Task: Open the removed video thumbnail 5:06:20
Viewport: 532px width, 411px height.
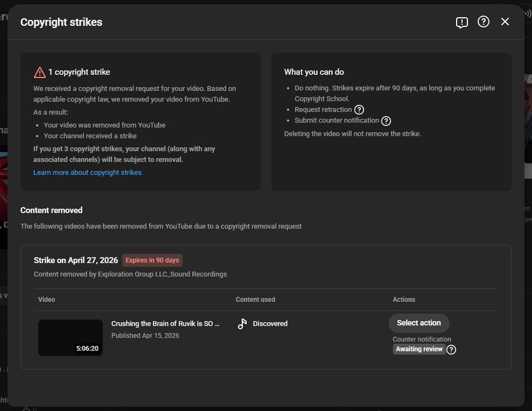Action: 71,337
